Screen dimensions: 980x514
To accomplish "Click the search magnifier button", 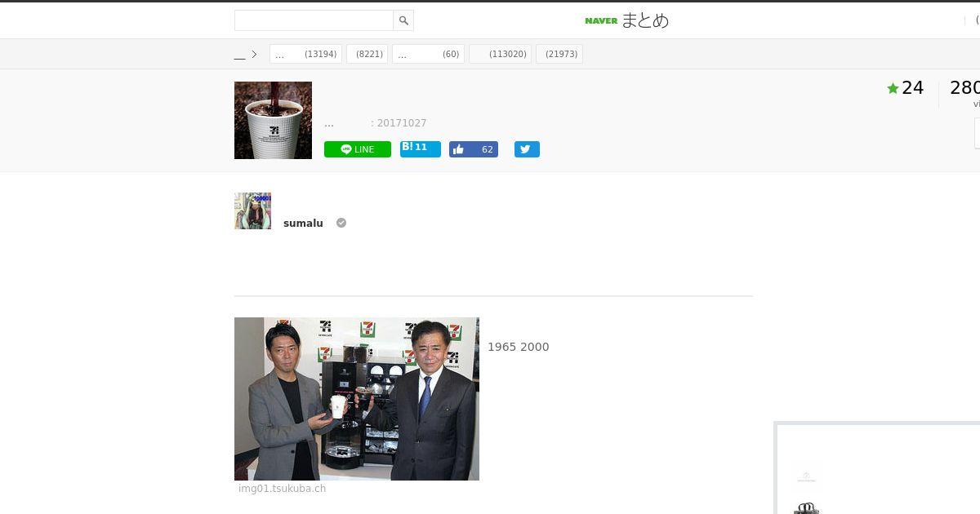I will (x=403, y=20).
